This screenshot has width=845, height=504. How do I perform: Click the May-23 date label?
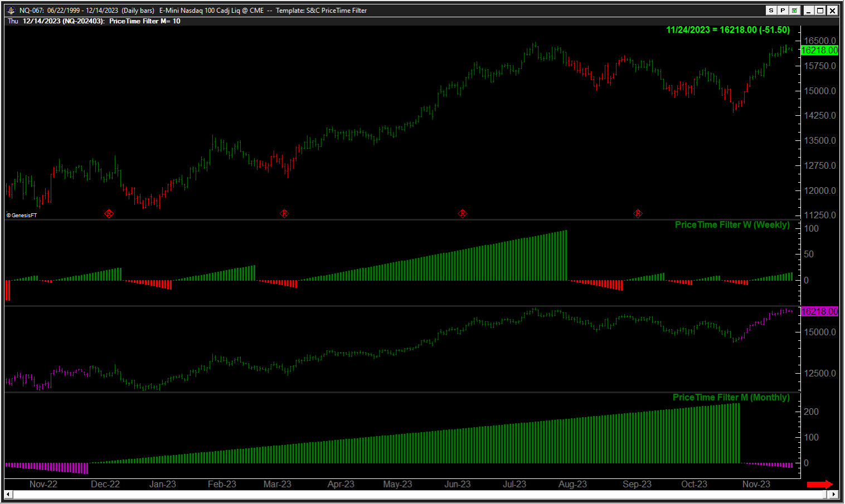[x=397, y=484]
